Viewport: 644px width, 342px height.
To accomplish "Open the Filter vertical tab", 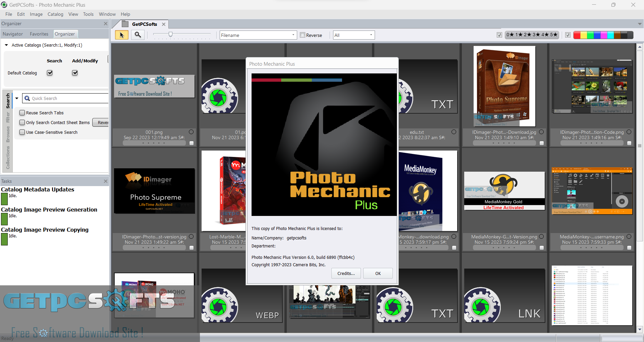I will (x=8, y=117).
